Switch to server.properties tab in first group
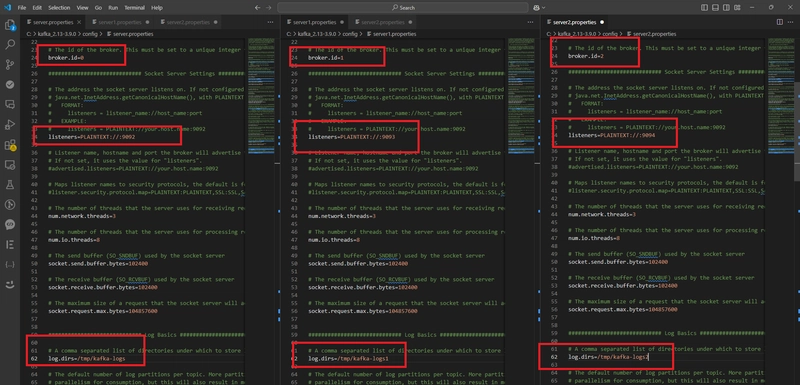The image size is (800, 385). coord(54,22)
